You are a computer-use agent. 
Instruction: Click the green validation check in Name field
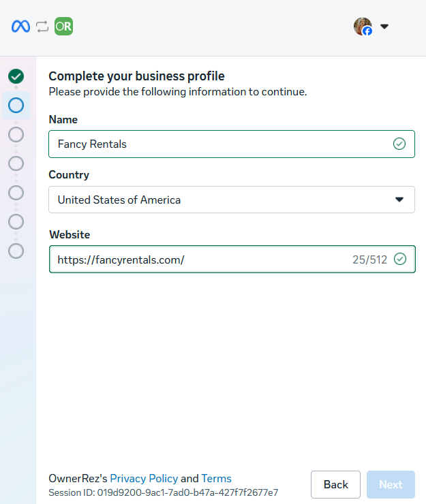tap(399, 144)
